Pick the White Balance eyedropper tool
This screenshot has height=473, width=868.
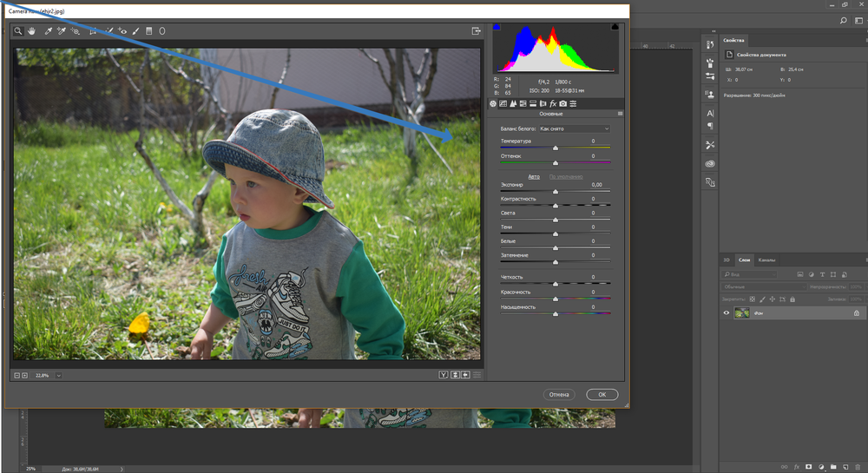(49, 30)
